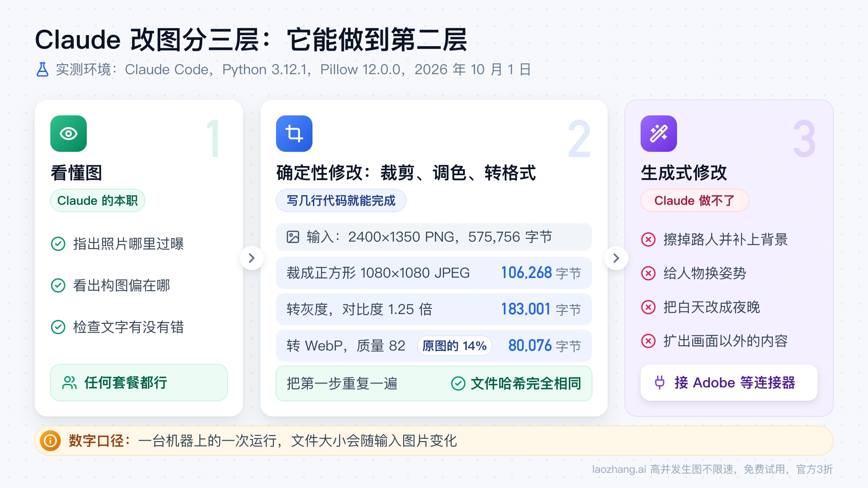Screen dimensions: 868x488
Task: Click the check icon beside 检查文字有没有错
Action: coord(58,327)
